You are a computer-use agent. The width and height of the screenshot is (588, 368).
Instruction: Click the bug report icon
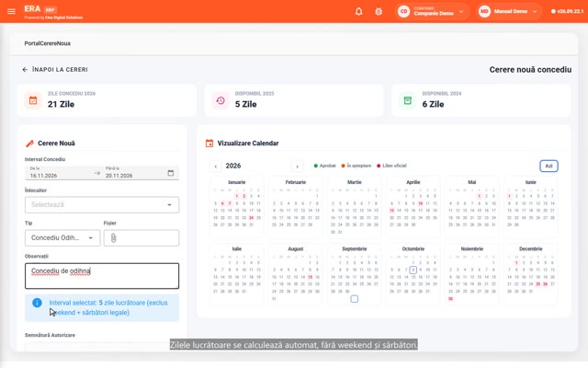[x=379, y=11]
